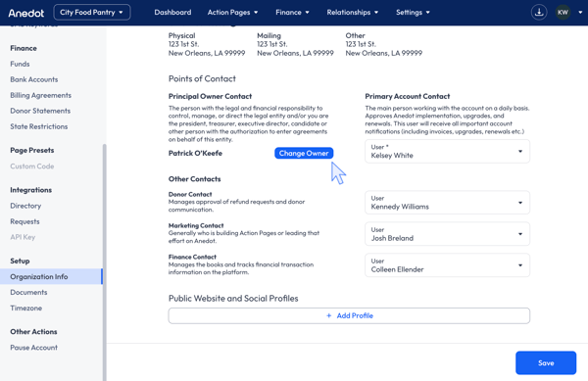
Task: Open Donor Statements in sidebar
Action: pos(40,111)
